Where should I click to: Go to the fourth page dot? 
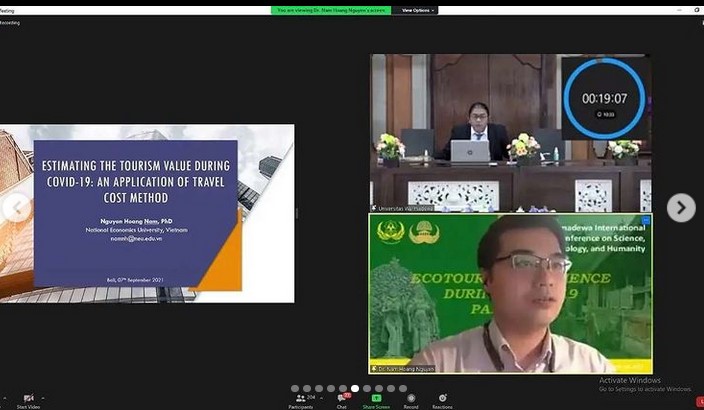click(331, 388)
